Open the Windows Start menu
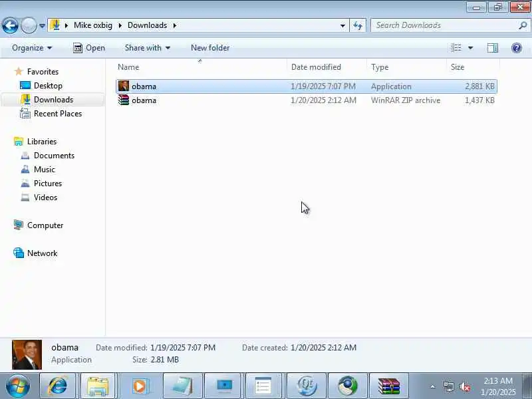This screenshot has width=532, height=399. pos(18,386)
